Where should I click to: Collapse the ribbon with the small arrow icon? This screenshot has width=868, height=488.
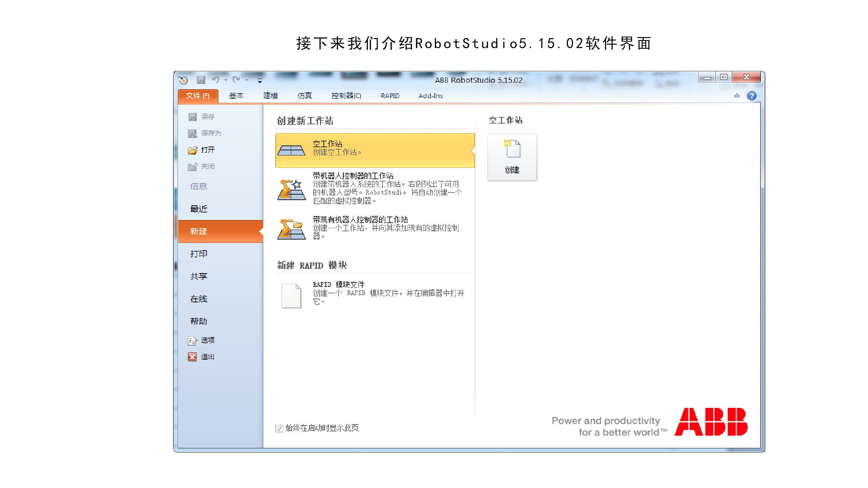click(x=737, y=96)
